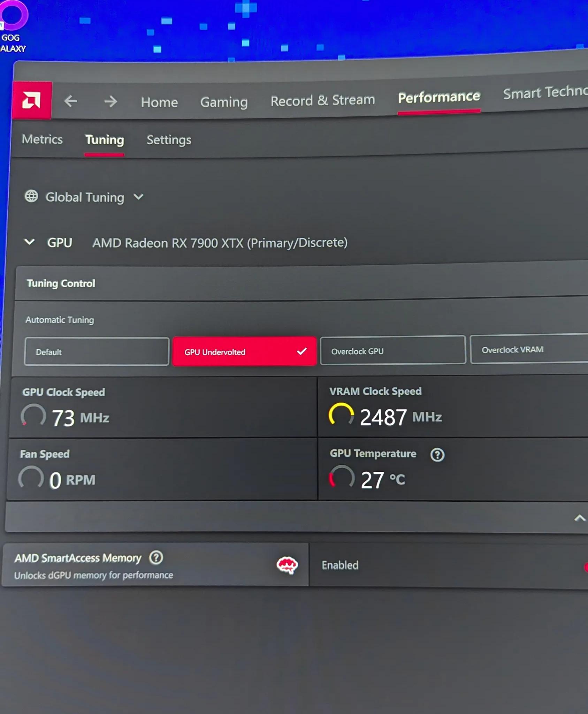Click the SmartAccess Memory brain icon

[287, 565]
